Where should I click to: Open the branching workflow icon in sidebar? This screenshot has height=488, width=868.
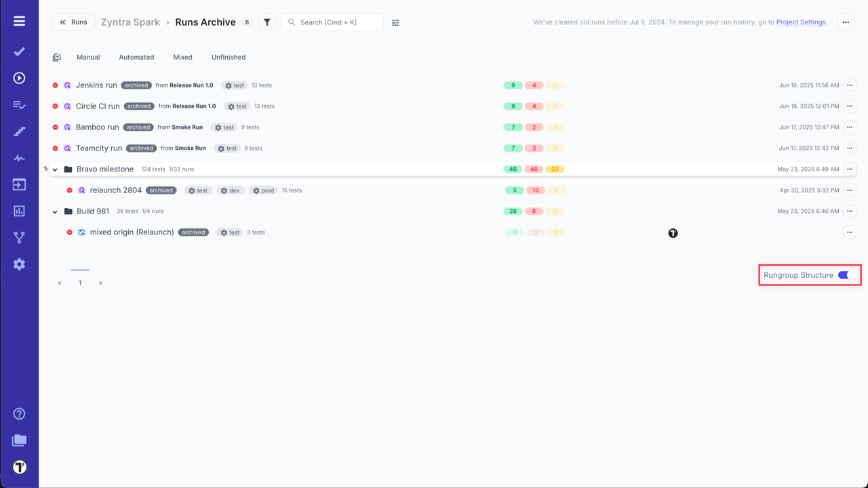point(19,237)
